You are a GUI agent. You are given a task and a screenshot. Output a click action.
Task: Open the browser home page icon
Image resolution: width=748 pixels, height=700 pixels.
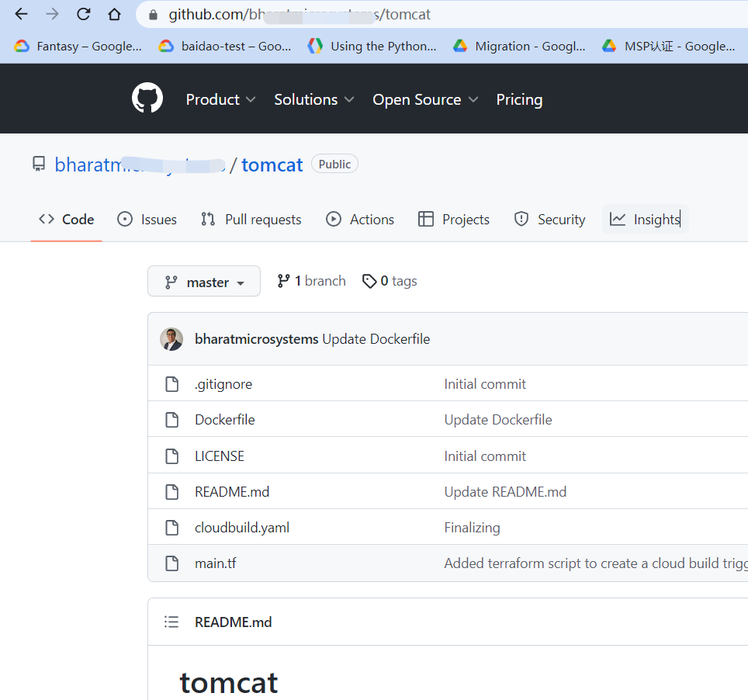[x=115, y=14]
